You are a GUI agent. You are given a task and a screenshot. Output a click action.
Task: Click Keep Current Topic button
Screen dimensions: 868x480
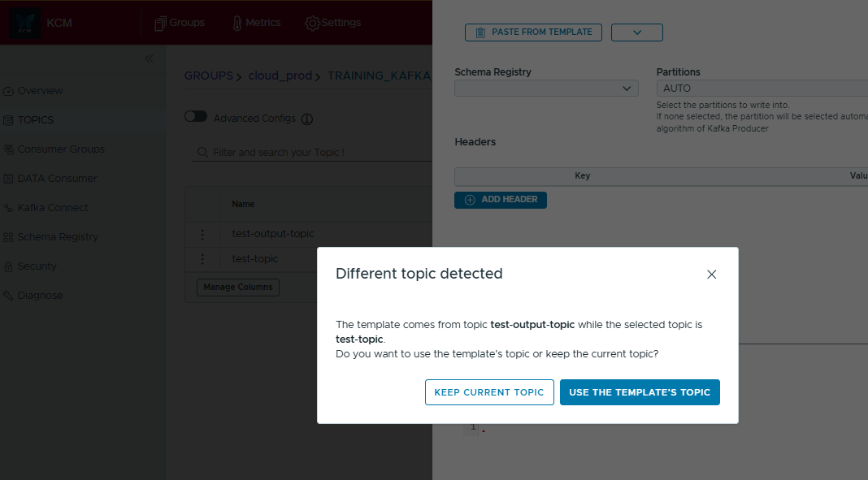tap(489, 392)
